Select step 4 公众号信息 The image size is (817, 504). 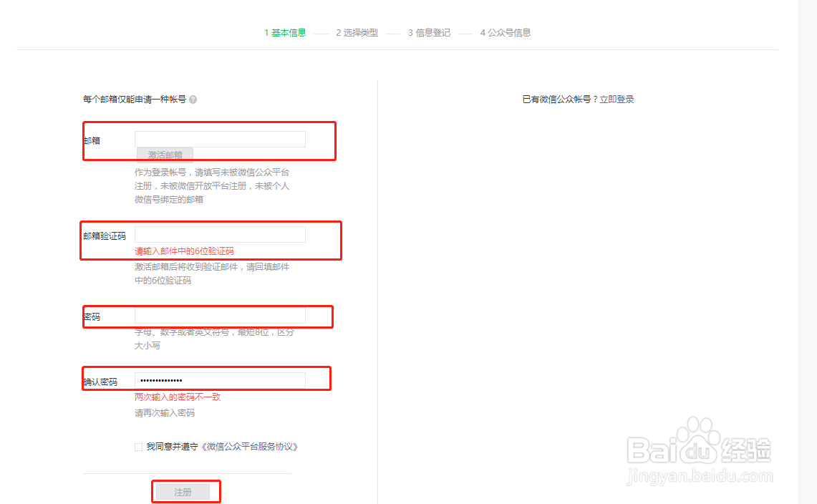click(505, 33)
